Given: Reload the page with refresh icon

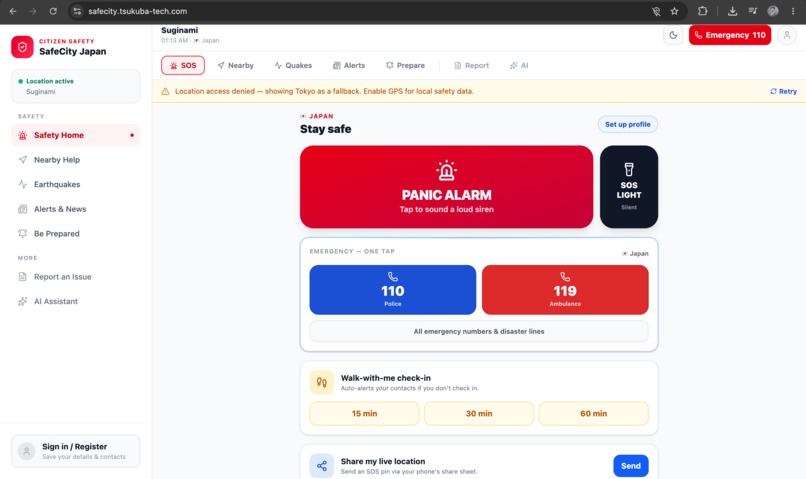Looking at the screenshot, I should click(53, 11).
